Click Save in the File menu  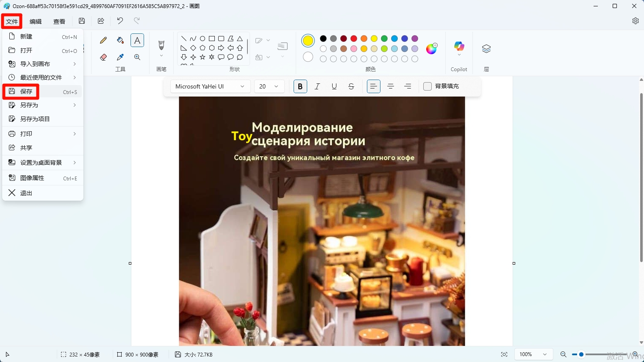tap(26, 91)
